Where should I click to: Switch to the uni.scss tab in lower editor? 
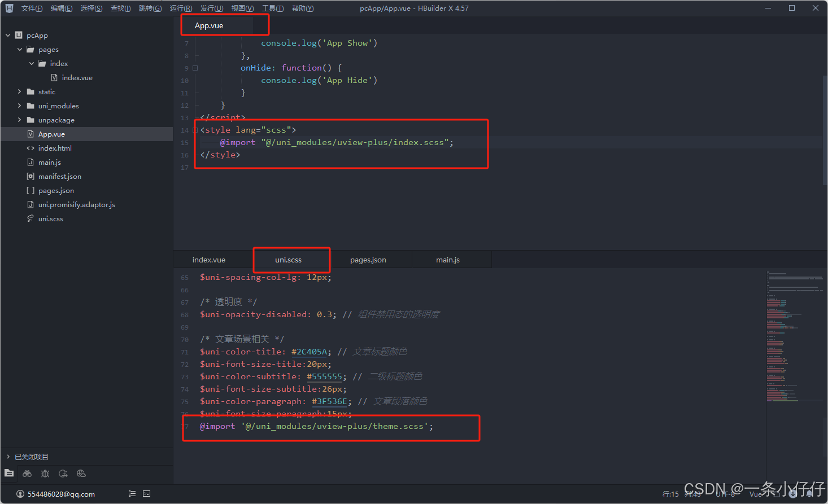pos(289,260)
